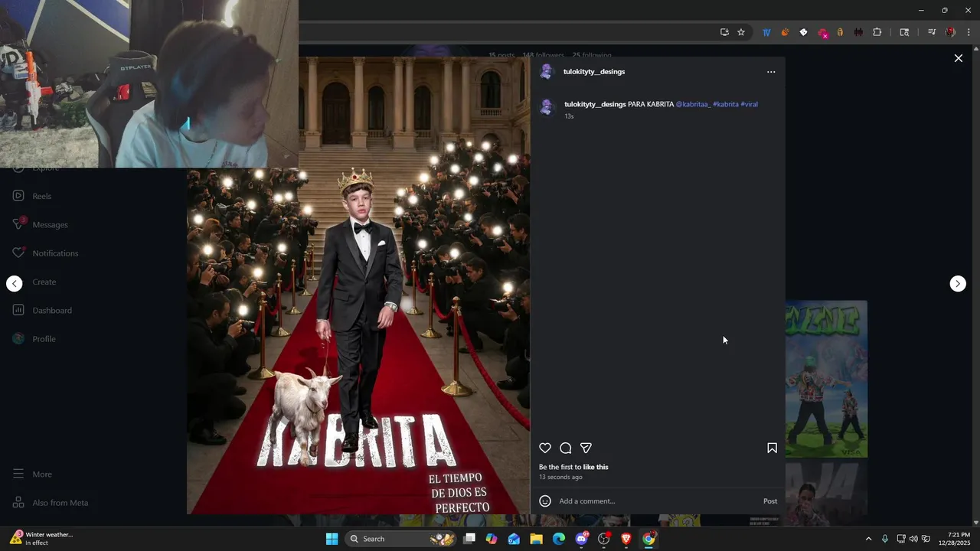
Task: Close the post viewer with the X
Action: (x=958, y=58)
